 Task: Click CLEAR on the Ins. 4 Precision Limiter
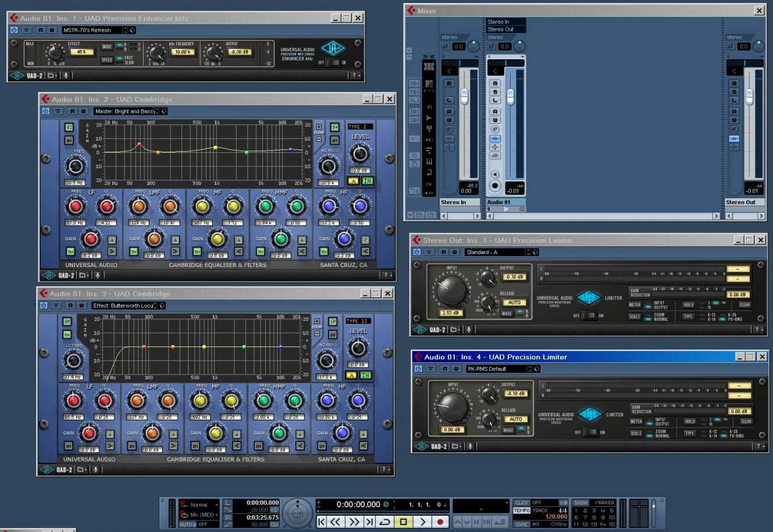tap(746, 422)
